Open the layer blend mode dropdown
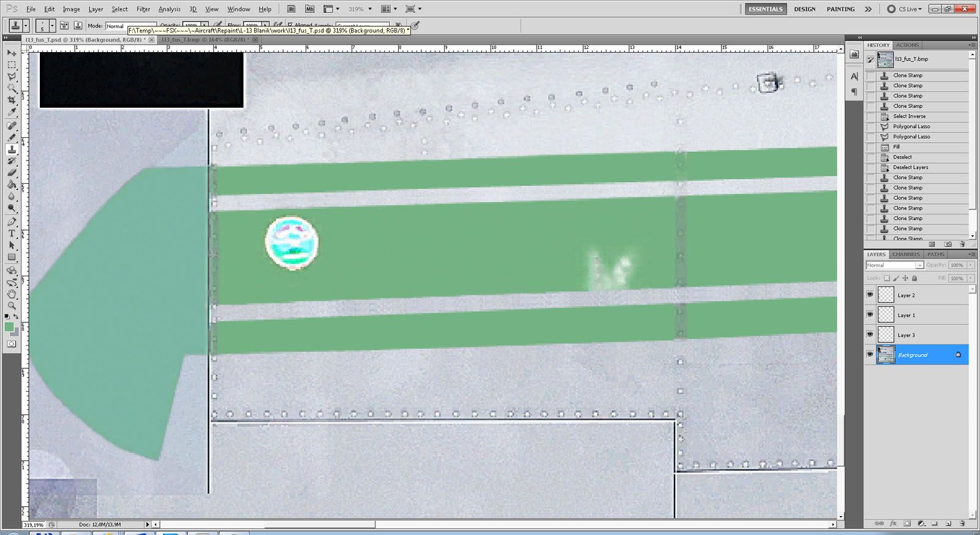The image size is (980, 535). 894,265
